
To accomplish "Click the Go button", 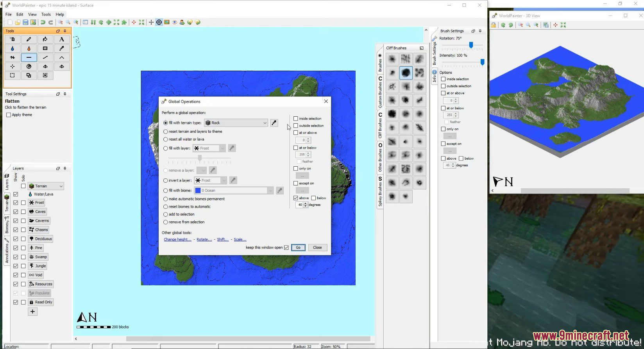I will tap(298, 248).
